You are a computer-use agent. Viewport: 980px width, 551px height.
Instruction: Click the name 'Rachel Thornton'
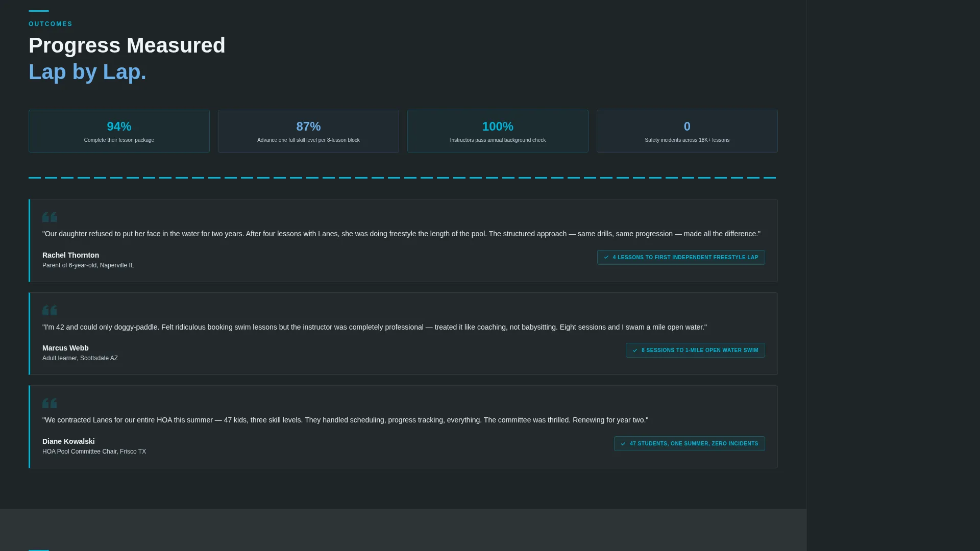(x=70, y=255)
